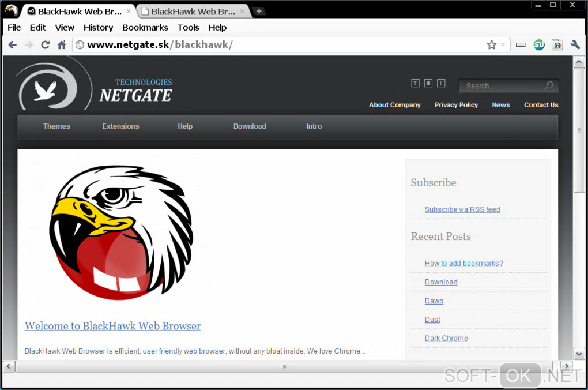Open the Contact Us link
Screen dimensions: 588x390
(541, 105)
